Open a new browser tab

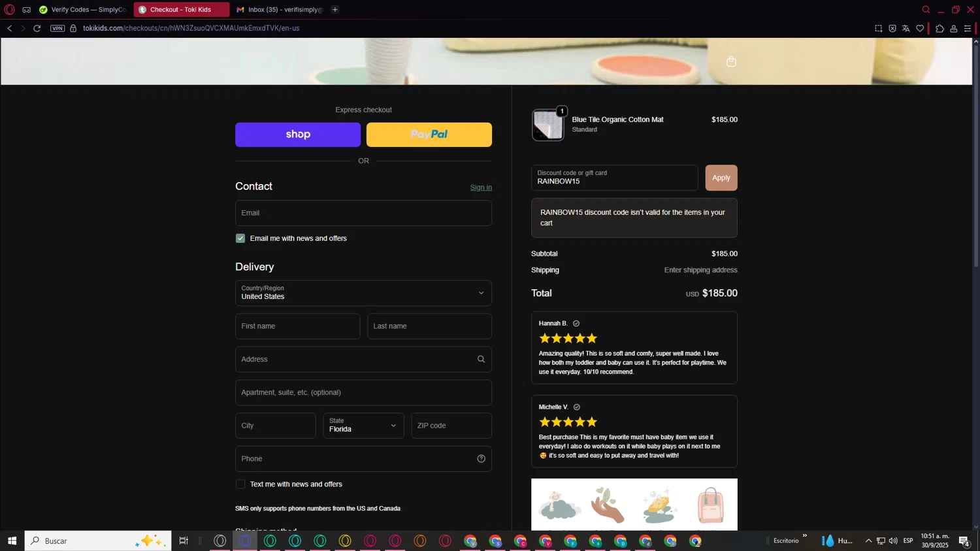[x=335, y=10]
